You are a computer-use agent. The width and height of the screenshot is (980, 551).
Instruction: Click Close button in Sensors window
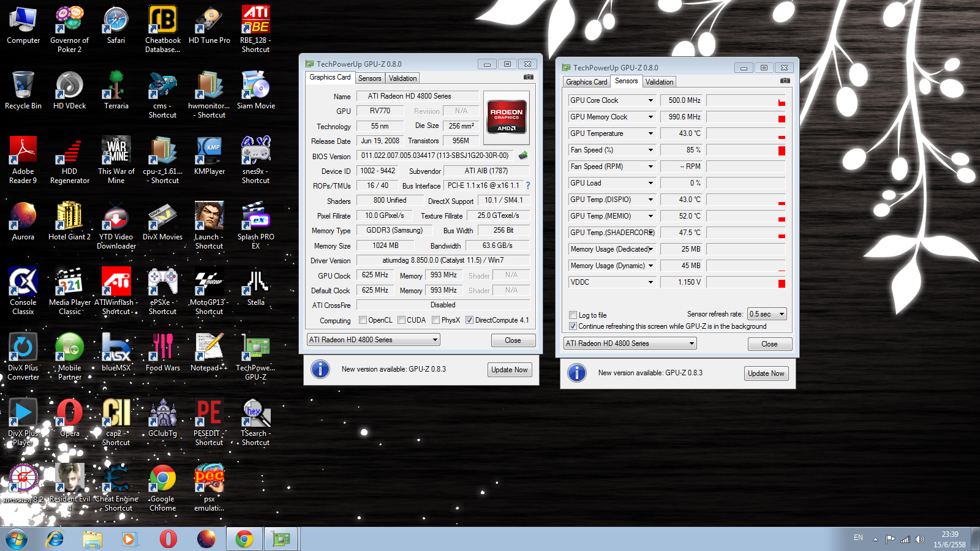[770, 344]
